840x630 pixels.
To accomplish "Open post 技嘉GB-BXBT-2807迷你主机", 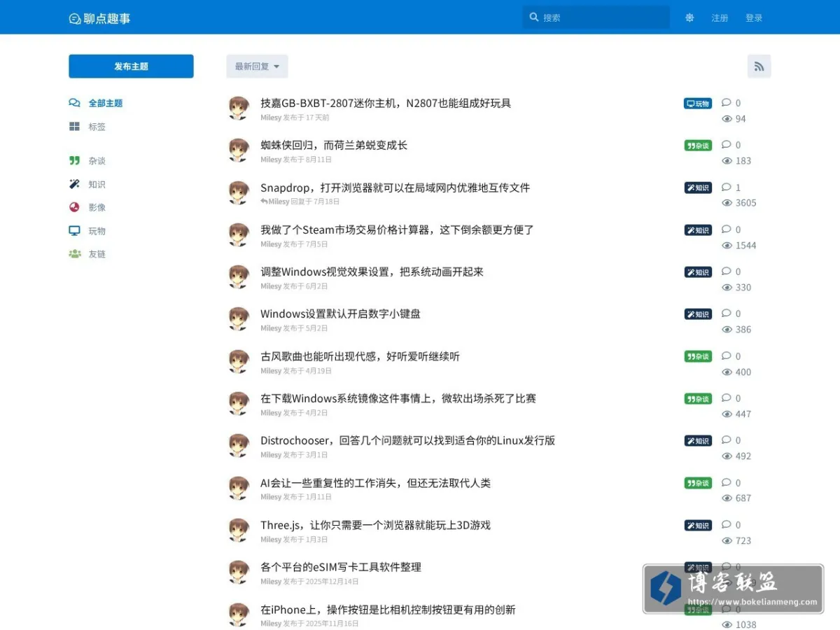I will [x=386, y=103].
